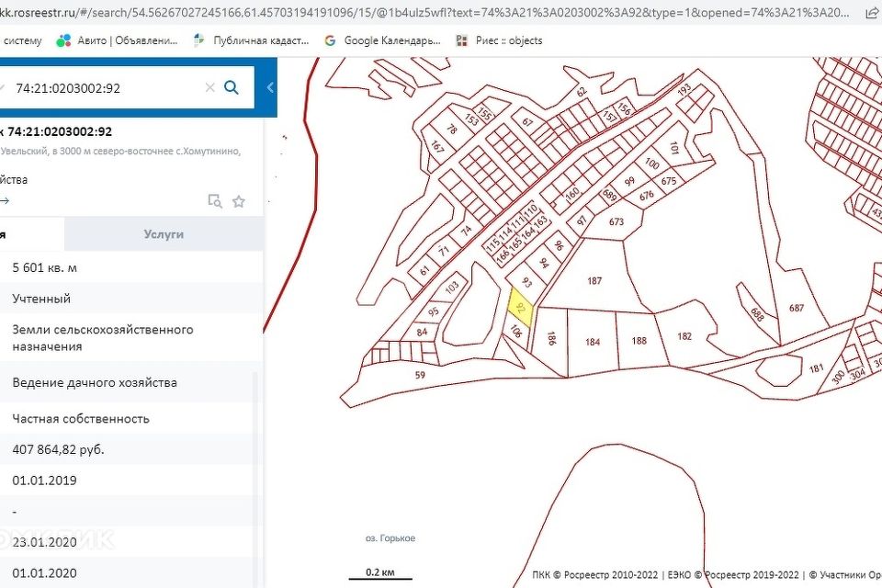
Task: Clear the cadastral number search field
Action: pyautogui.click(x=209, y=88)
